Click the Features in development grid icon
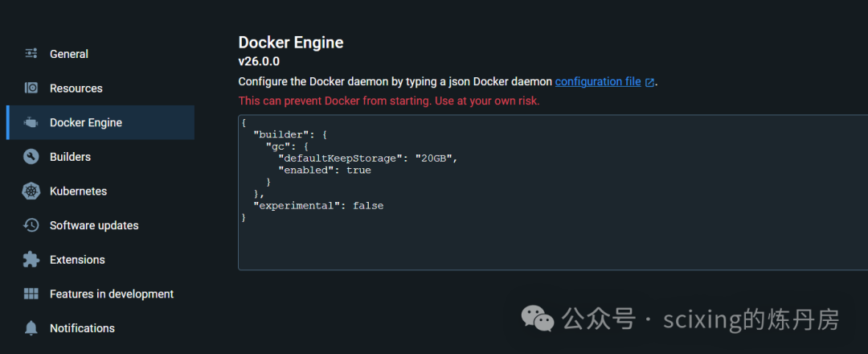Viewport: 868px width, 354px height. point(31,294)
